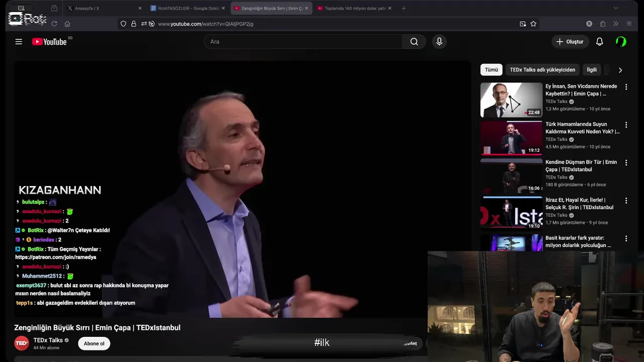Image resolution: width=644 pixels, height=362 pixels.
Task: Open options for Ey İnsan, Sen Vicdanını video
Action: 626,87
